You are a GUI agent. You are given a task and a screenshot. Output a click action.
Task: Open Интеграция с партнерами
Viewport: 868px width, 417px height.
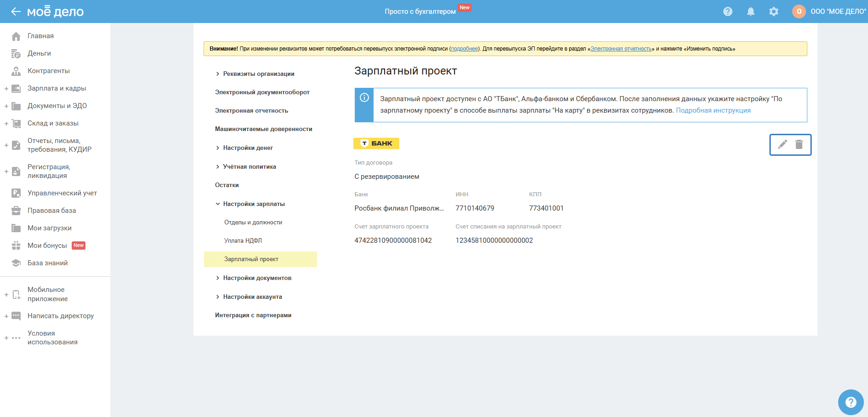point(253,315)
